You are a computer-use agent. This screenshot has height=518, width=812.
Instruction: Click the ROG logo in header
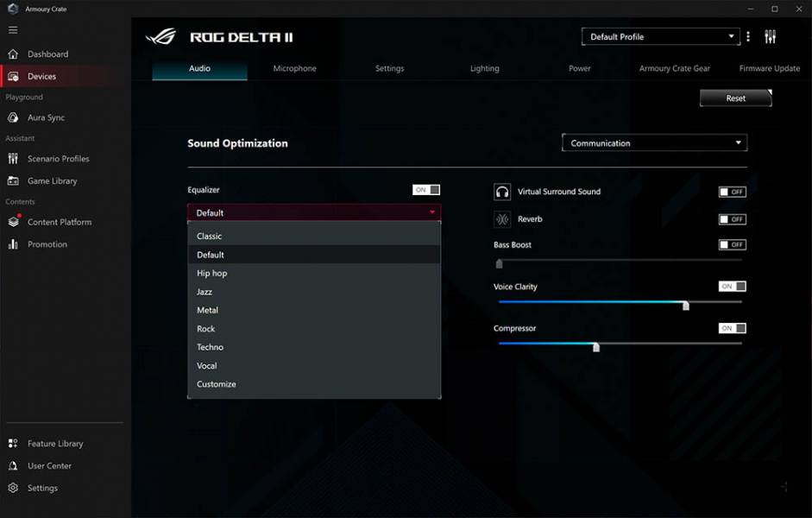pos(161,37)
